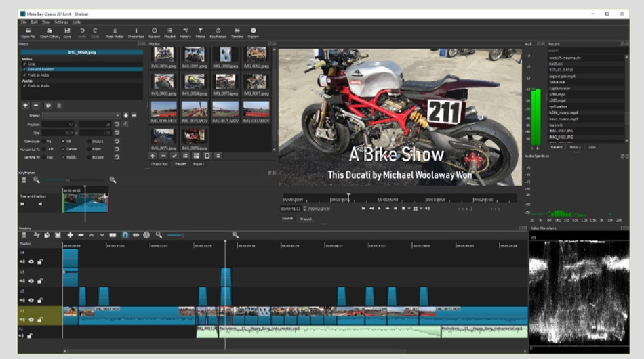The image size is (644, 359).
Task: Switch to the Project tab
Action: pos(306,219)
